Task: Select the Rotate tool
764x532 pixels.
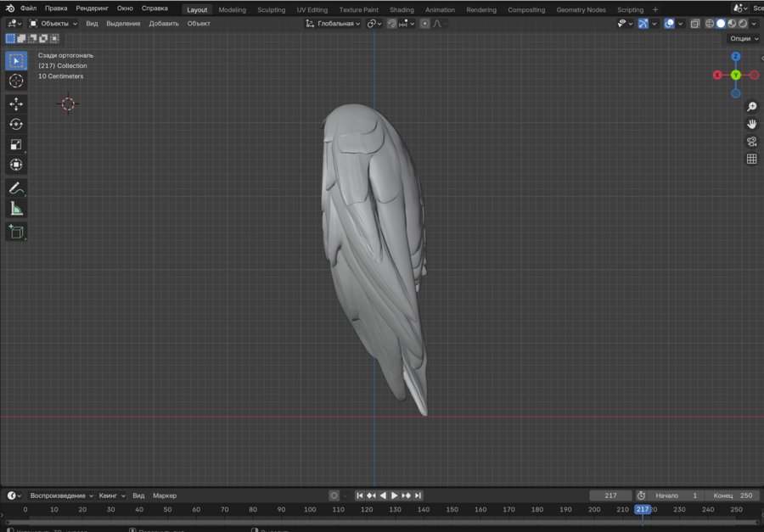Action: pyautogui.click(x=16, y=124)
